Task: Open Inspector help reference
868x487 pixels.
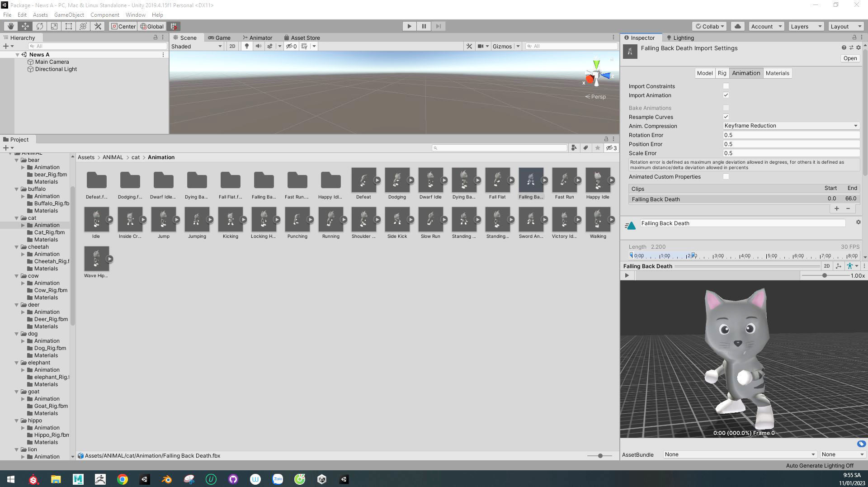Action: point(844,47)
